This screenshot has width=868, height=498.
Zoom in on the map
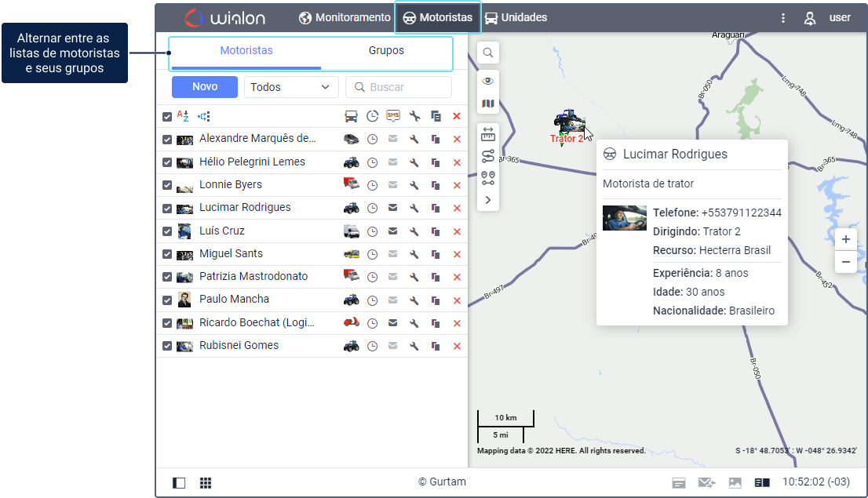pyautogui.click(x=846, y=239)
